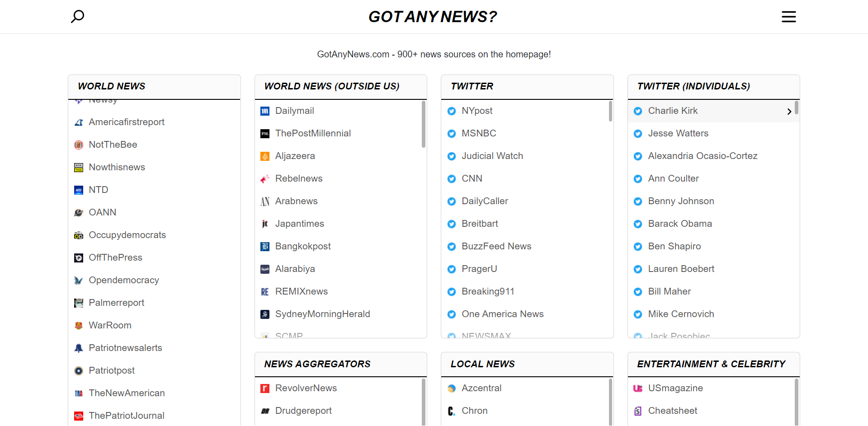Click the Occupydemocrats favicon icon

pyautogui.click(x=79, y=235)
